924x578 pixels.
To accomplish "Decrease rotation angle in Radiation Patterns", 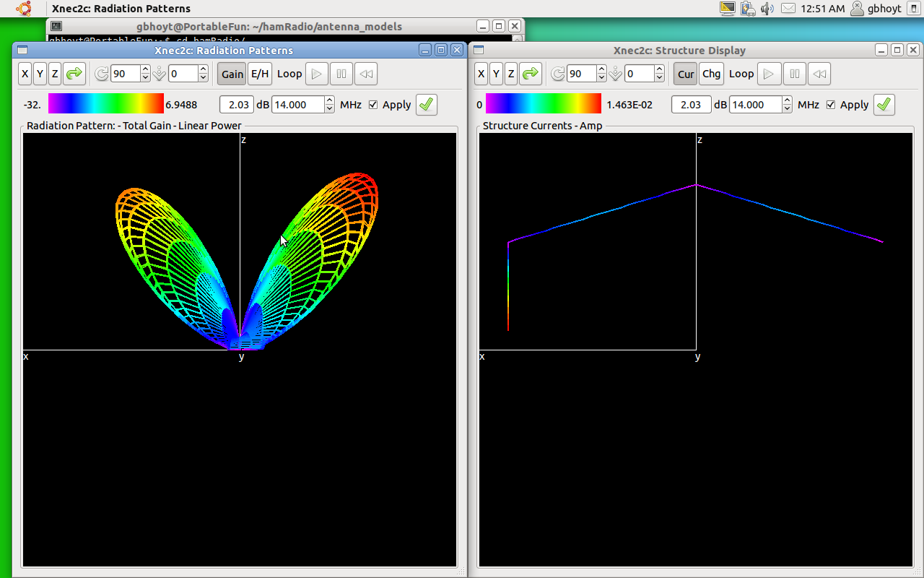I will tap(145, 78).
